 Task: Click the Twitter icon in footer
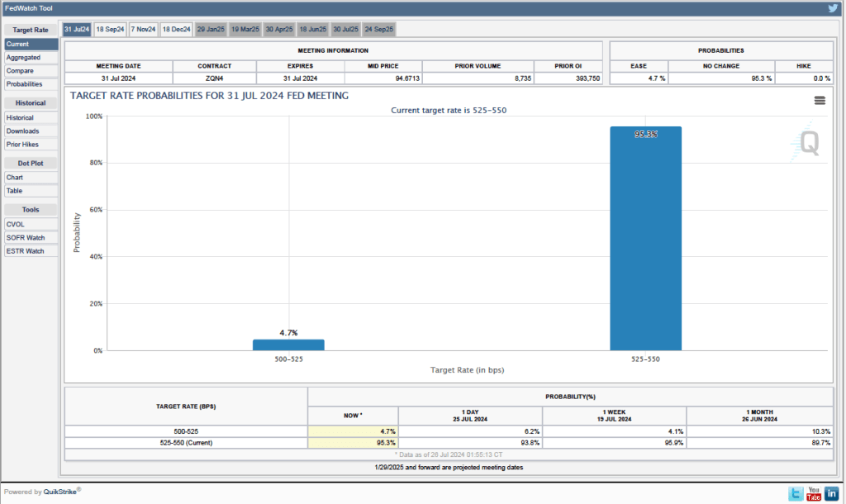tap(795, 493)
